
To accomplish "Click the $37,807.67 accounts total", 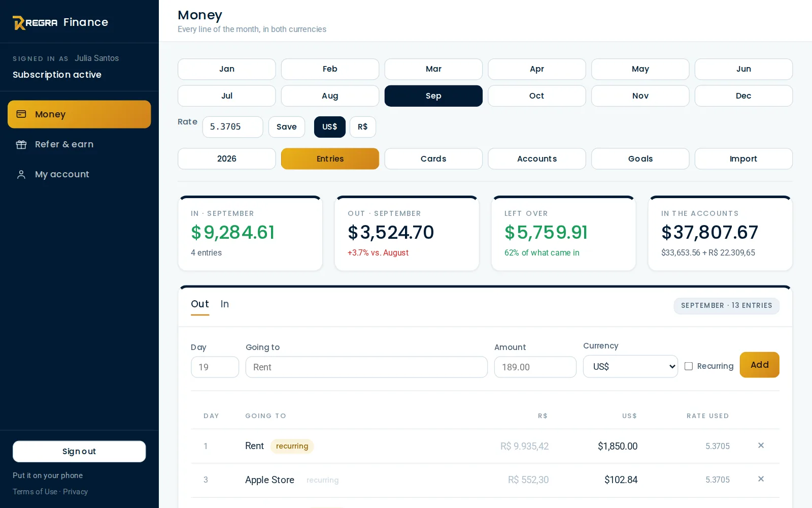I will pos(709,233).
